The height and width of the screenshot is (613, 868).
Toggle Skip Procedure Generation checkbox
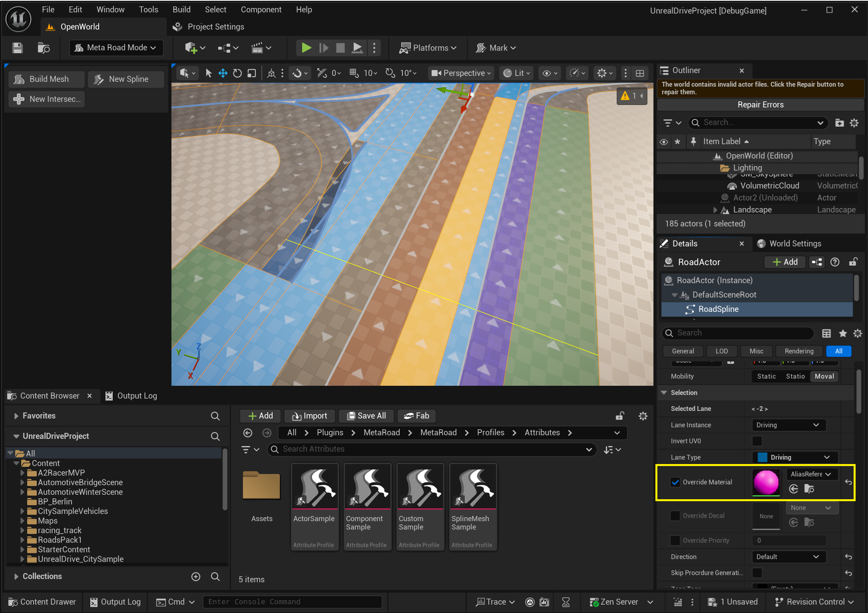tap(757, 573)
